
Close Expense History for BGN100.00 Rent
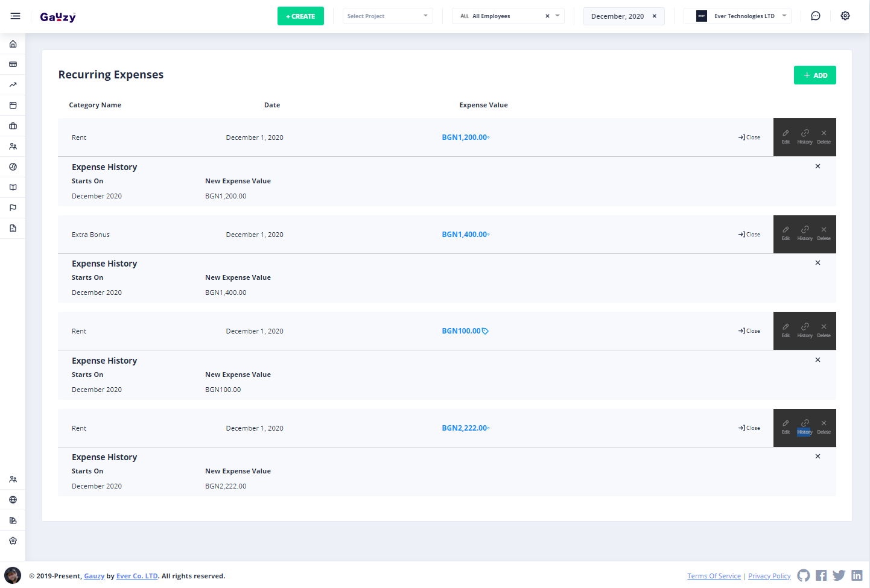coord(818,360)
